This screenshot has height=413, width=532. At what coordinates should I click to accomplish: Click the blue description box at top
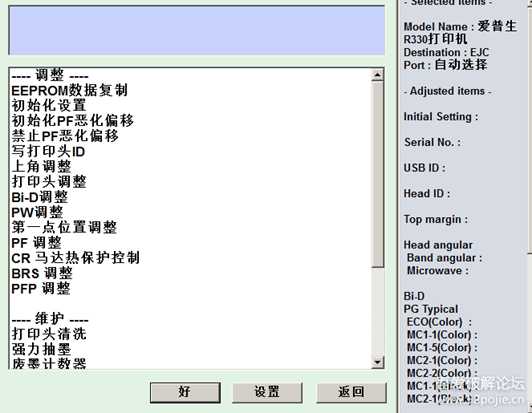196,30
